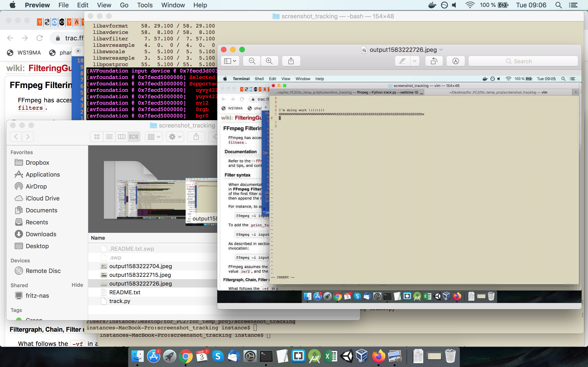Click the Preview search field
Image resolution: width=588 pixels, height=367 pixels.
pyautogui.click(x=523, y=61)
